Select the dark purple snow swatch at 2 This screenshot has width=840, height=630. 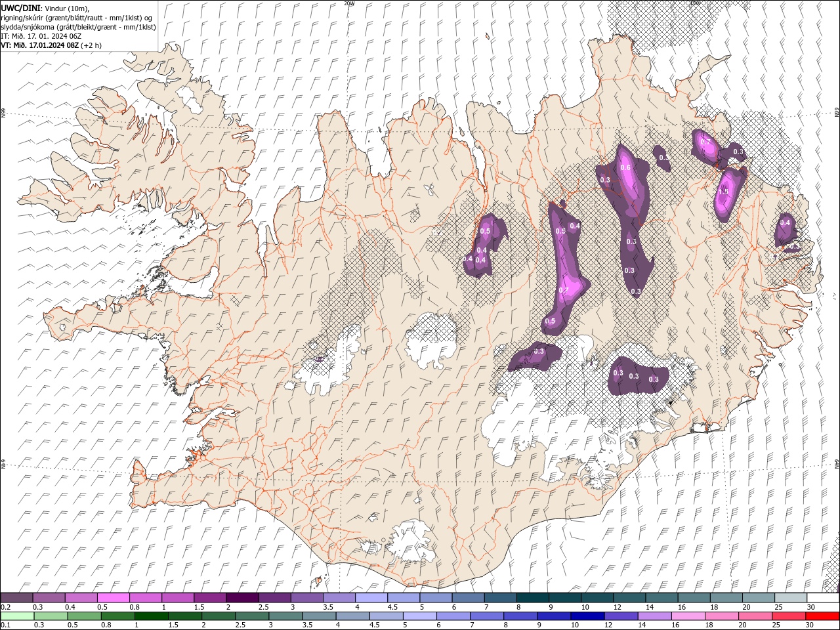[x=242, y=598]
